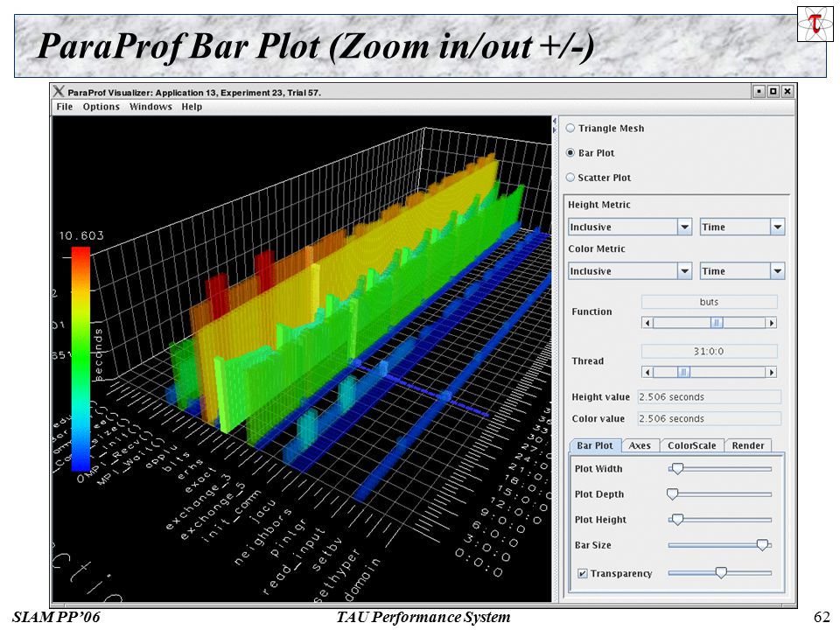The image size is (840, 630).
Task: Click the Thread scrollbar left arrow
Action: click(647, 372)
